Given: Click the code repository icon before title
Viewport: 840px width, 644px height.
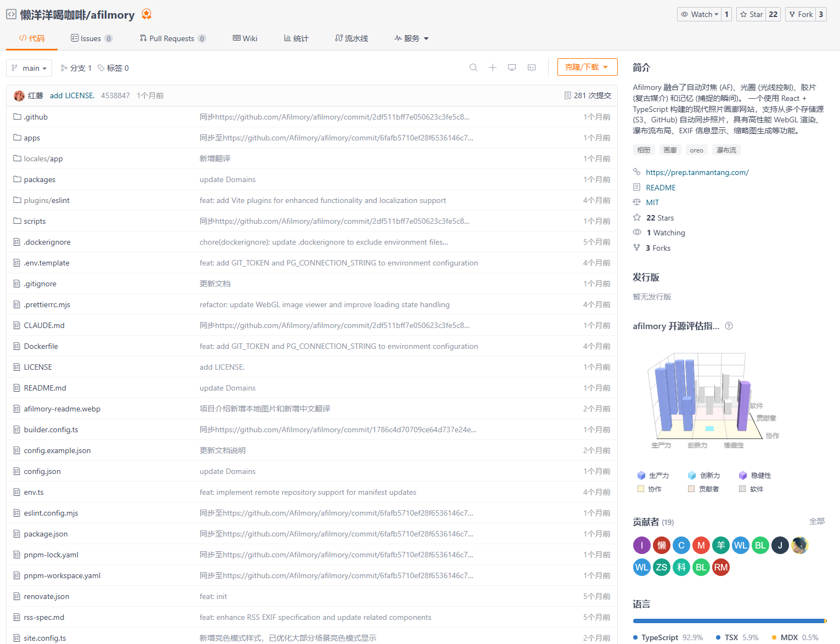Looking at the screenshot, I should click(x=11, y=14).
